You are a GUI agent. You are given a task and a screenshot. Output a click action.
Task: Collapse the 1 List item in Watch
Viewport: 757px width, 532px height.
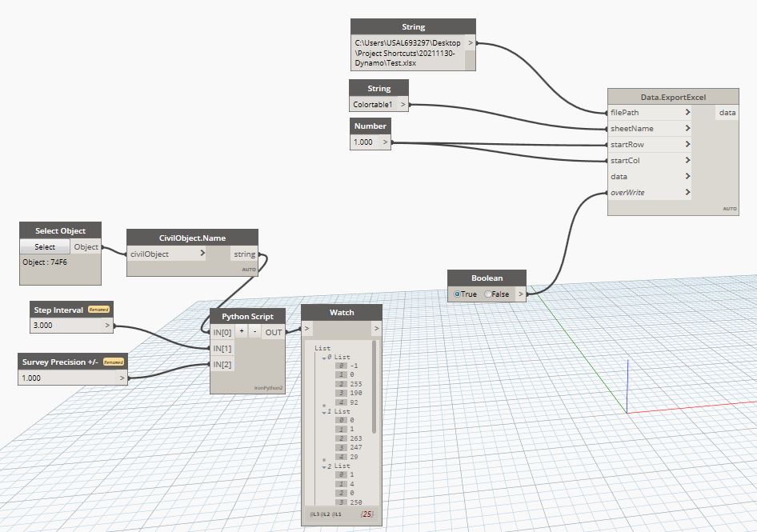(324, 412)
